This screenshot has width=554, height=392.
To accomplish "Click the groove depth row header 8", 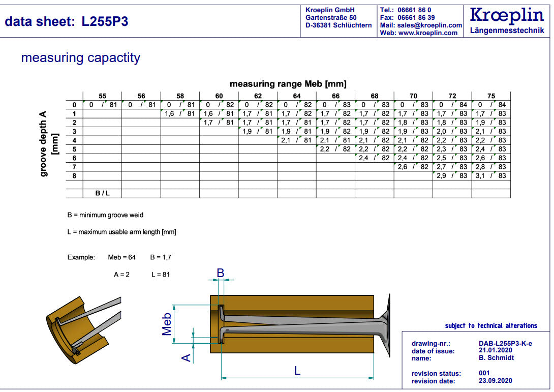I will coord(74,175).
